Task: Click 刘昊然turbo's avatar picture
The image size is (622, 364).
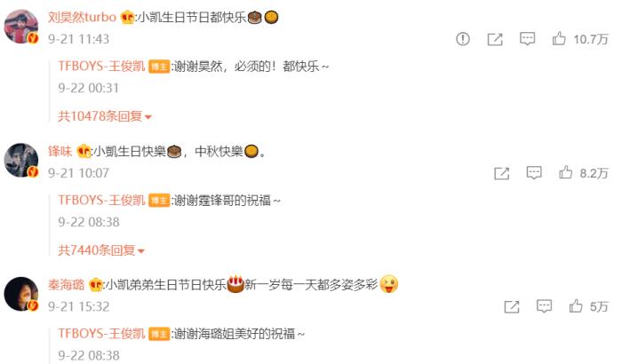Action: pyautogui.click(x=21, y=26)
